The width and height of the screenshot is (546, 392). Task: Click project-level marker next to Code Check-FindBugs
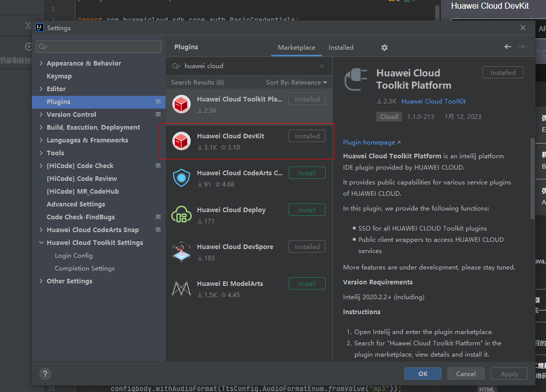[x=158, y=217]
